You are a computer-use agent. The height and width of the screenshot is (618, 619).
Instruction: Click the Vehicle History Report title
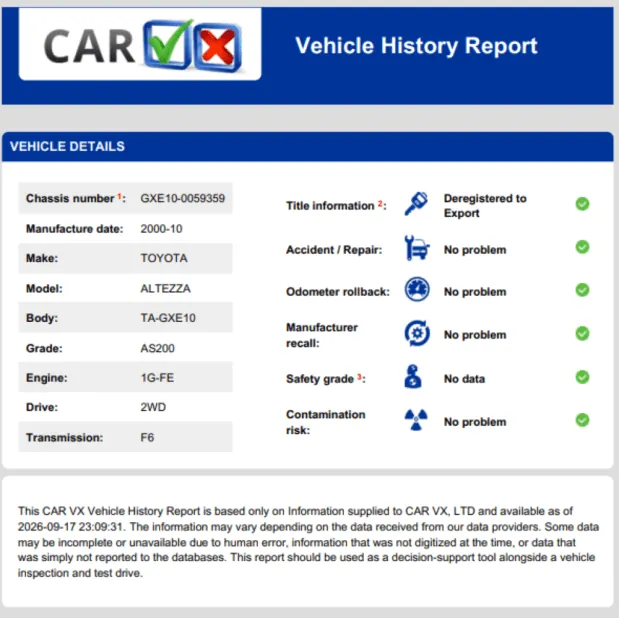tap(416, 46)
